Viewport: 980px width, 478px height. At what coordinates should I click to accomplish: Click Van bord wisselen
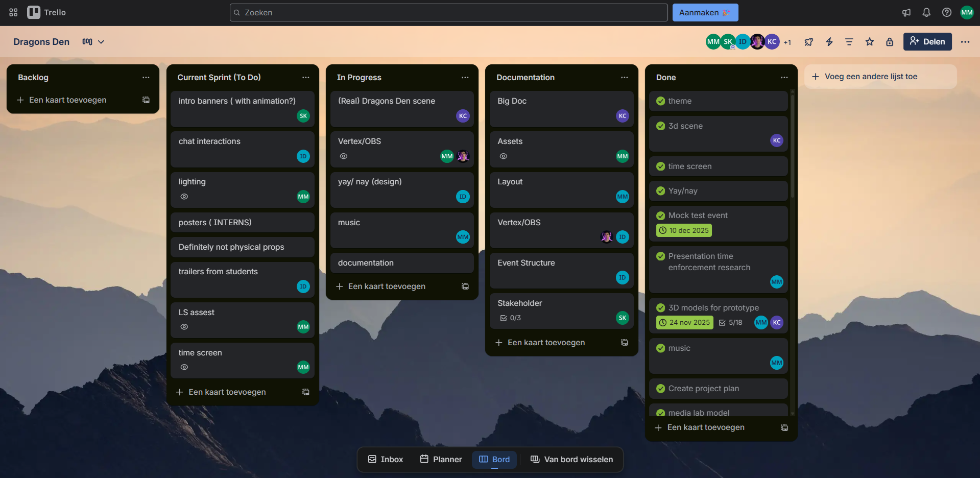tap(571, 460)
